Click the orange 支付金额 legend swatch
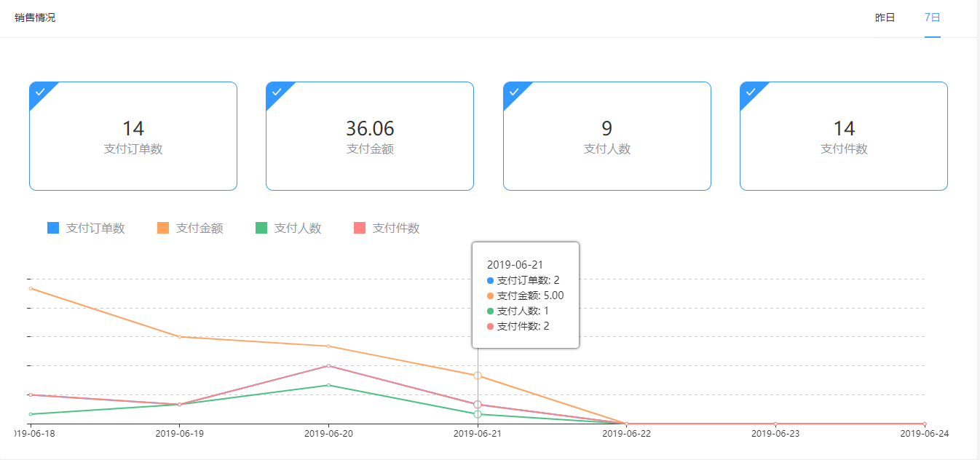The height and width of the screenshot is (460, 980). tap(163, 229)
